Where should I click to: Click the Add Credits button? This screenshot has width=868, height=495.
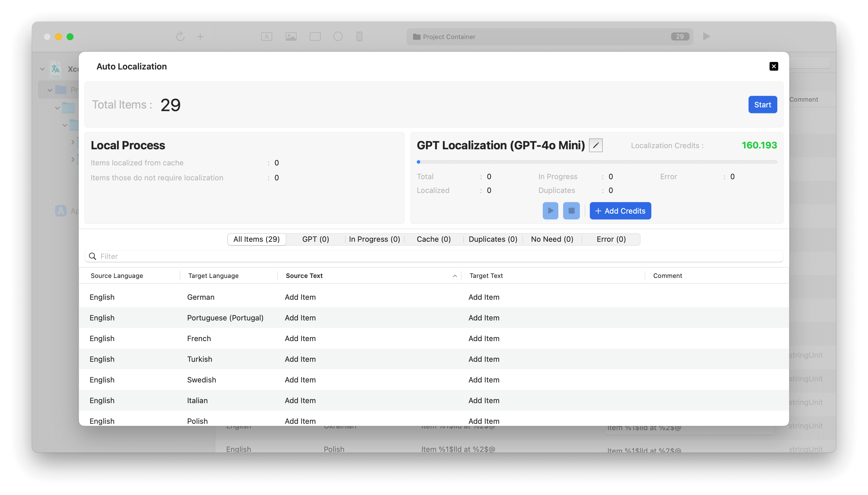(620, 211)
